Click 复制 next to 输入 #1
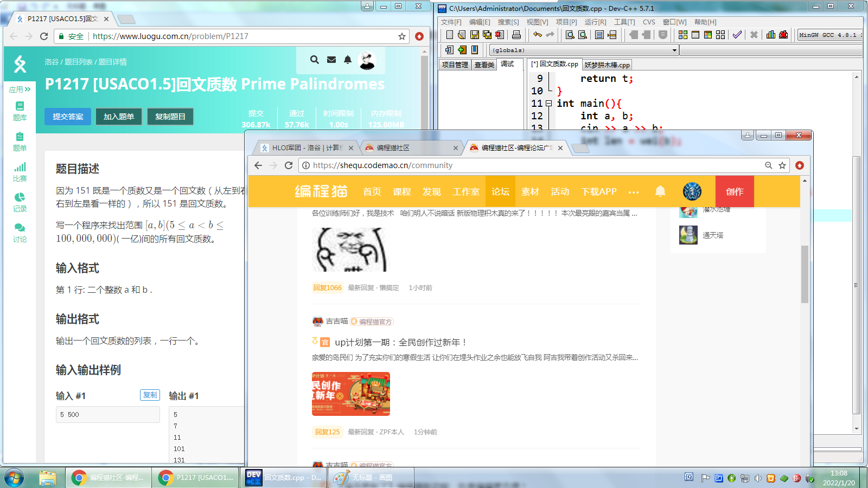 [150, 395]
